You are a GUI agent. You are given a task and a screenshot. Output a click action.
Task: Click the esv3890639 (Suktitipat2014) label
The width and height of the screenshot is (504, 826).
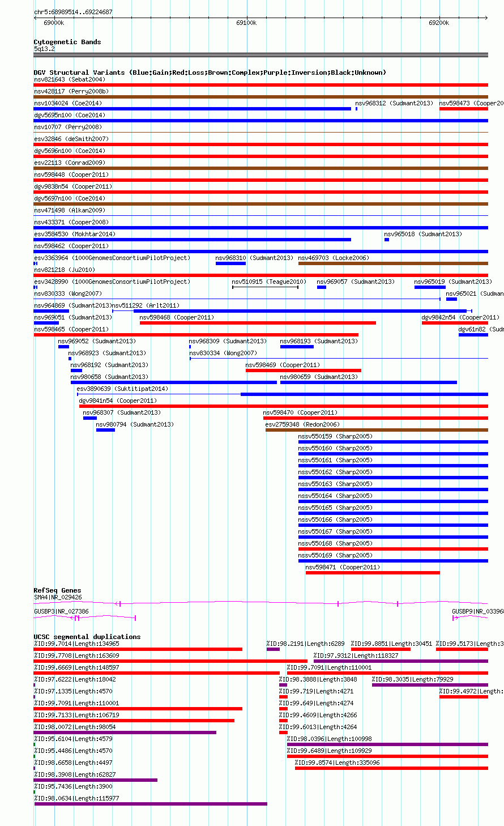[x=122, y=389]
